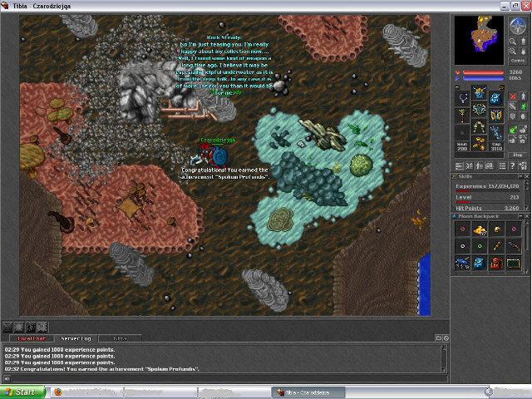Move minimap one floor up

tap(523, 42)
